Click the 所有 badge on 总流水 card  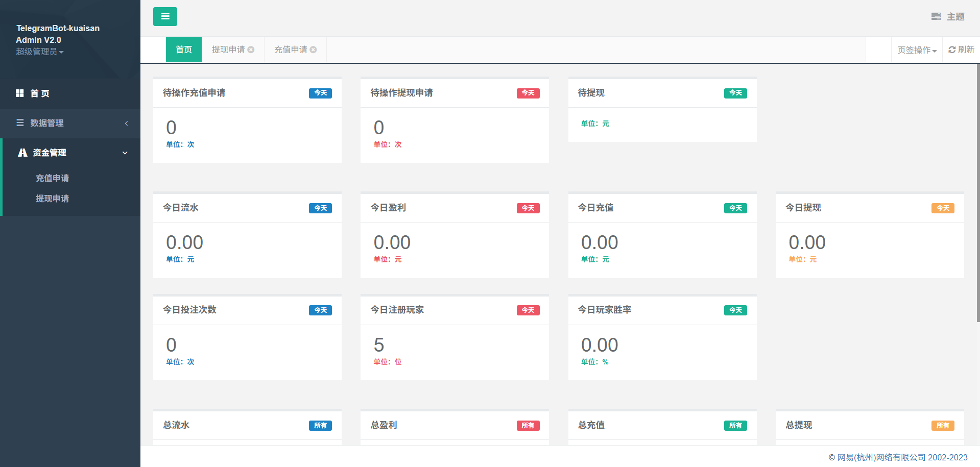point(320,426)
